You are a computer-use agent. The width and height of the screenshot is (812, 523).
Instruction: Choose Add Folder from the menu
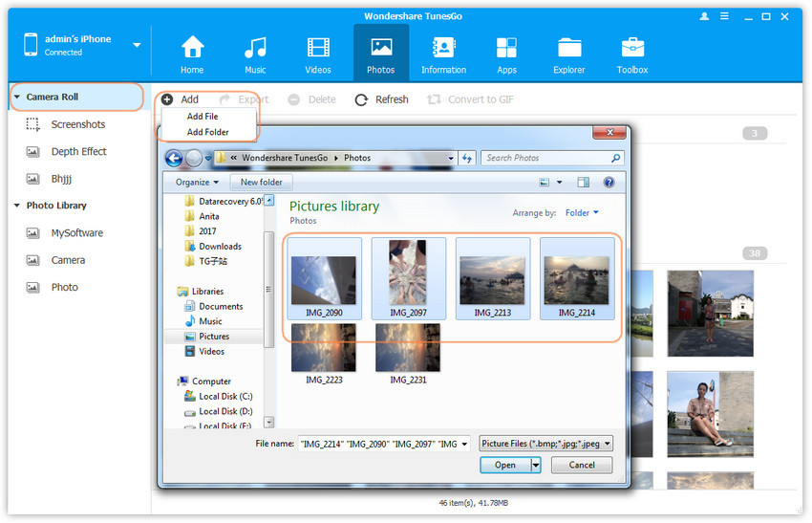pyautogui.click(x=207, y=132)
